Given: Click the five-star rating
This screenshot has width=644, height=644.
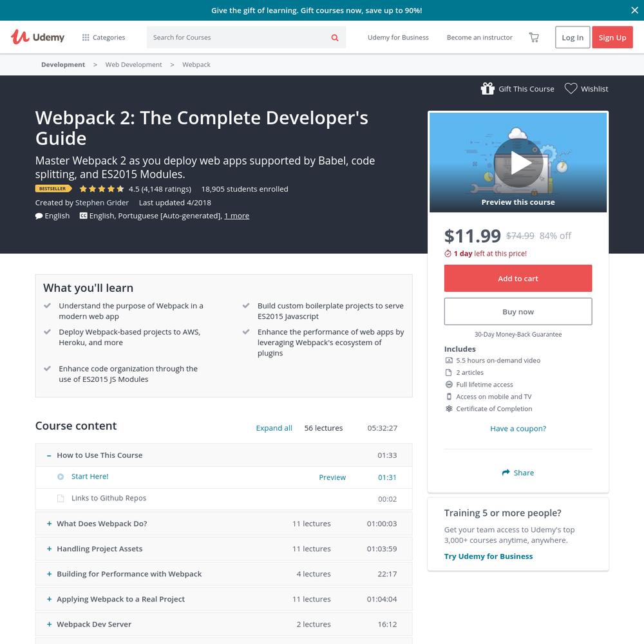Looking at the screenshot, I should (102, 189).
